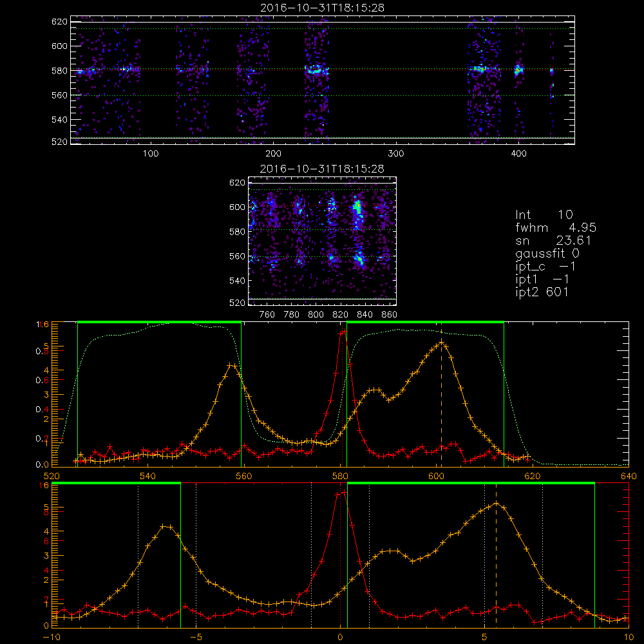Click x-axis label 840 in middle panel
The width and height of the screenshot is (644, 644).
coord(365,315)
